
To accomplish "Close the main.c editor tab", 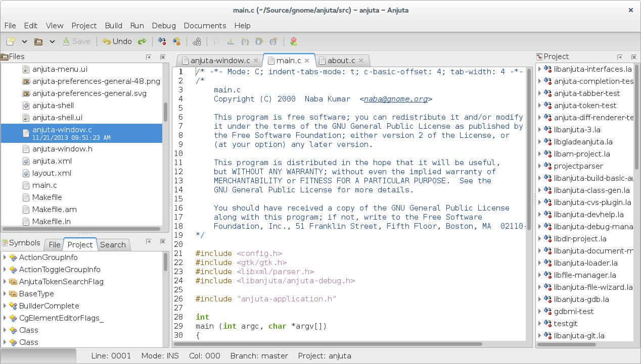I will [x=307, y=61].
